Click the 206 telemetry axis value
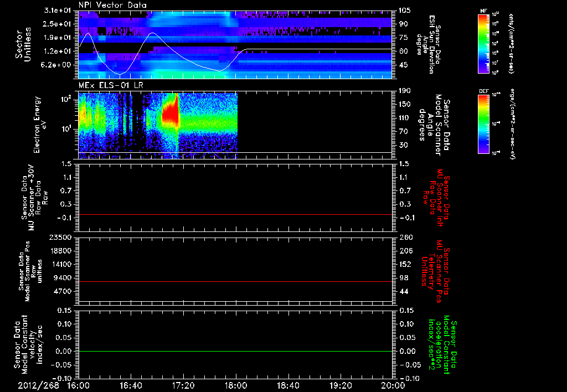 [405, 251]
